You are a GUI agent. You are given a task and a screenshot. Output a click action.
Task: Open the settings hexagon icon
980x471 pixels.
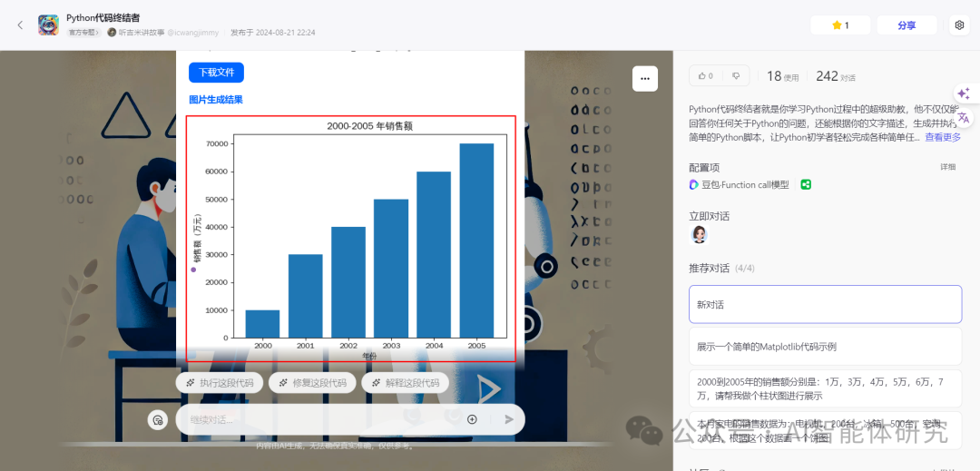[959, 25]
